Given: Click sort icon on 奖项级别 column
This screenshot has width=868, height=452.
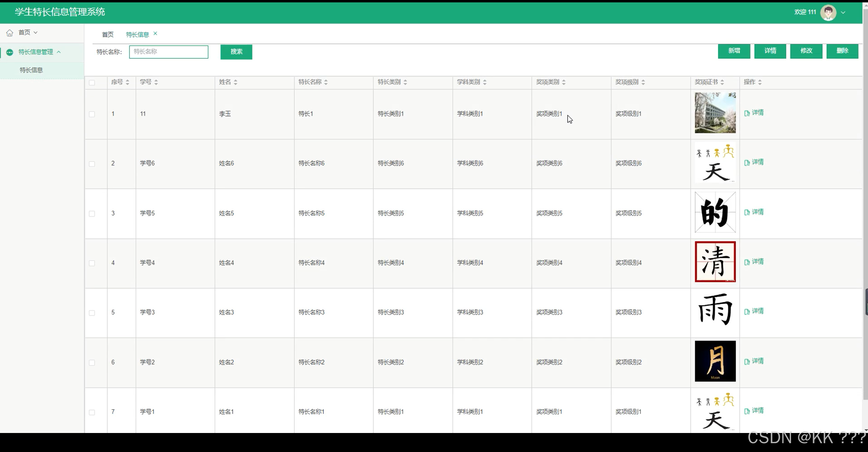Looking at the screenshot, I should point(643,82).
